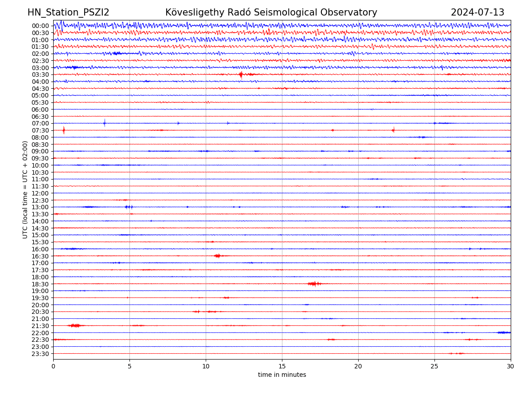Click the Kövesligethy Radó Seismological Observatory heading
The height and width of the screenshot is (399, 532).
(271, 12)
